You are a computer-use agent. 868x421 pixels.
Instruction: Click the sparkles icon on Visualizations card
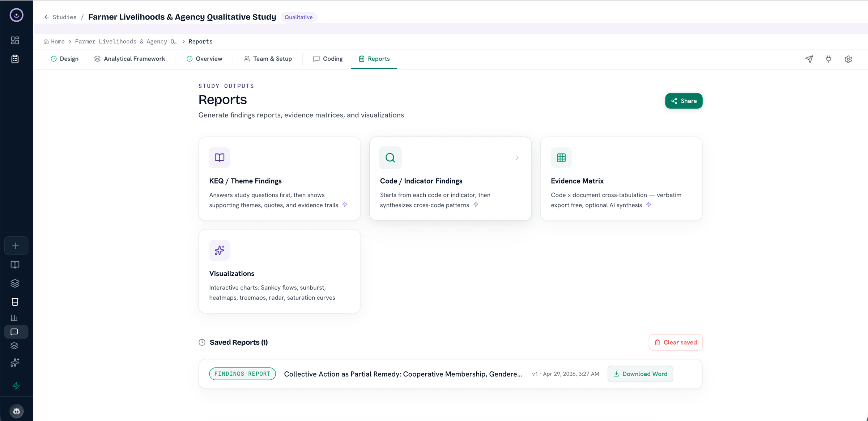(220, 251)
